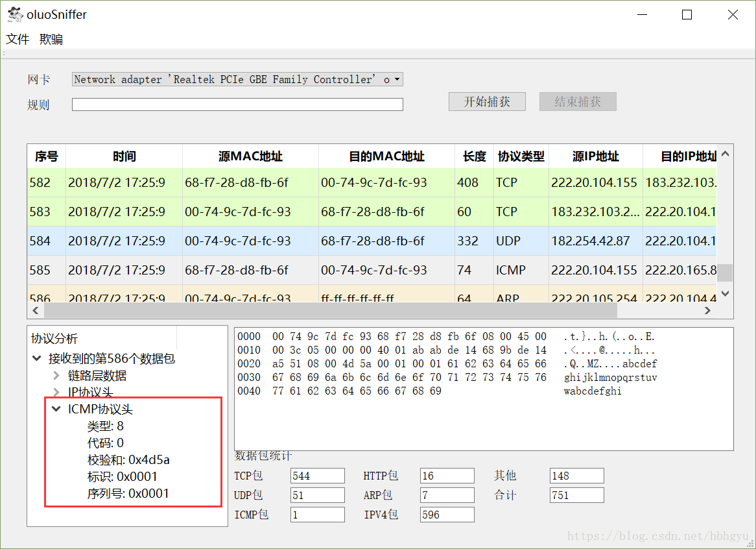Screen dimensions: 756x549
Task: Select the ARP packet row 586
Action: tap(372, 295)
